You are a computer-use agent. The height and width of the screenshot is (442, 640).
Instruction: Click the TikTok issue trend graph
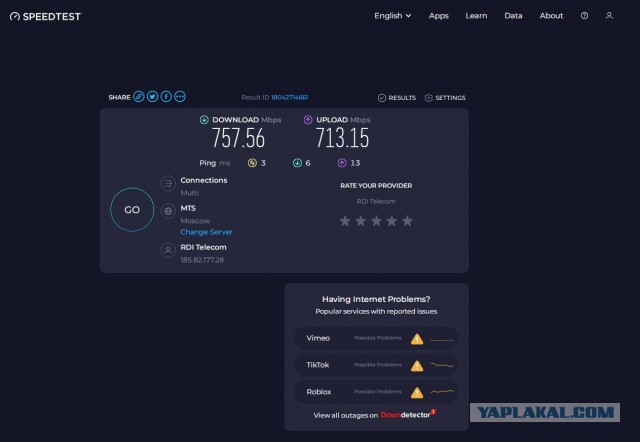442,365
